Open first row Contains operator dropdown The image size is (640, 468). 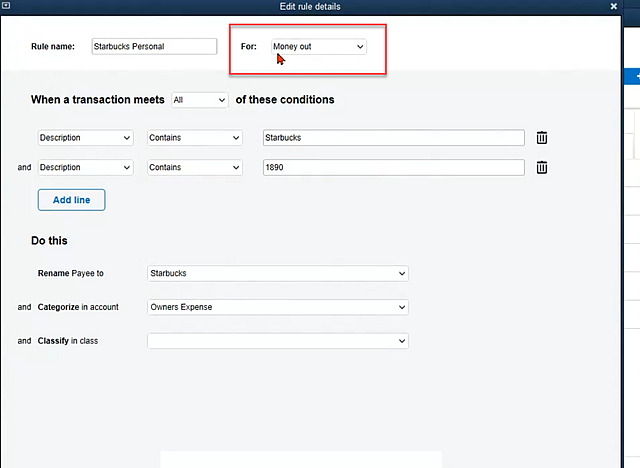194,138
